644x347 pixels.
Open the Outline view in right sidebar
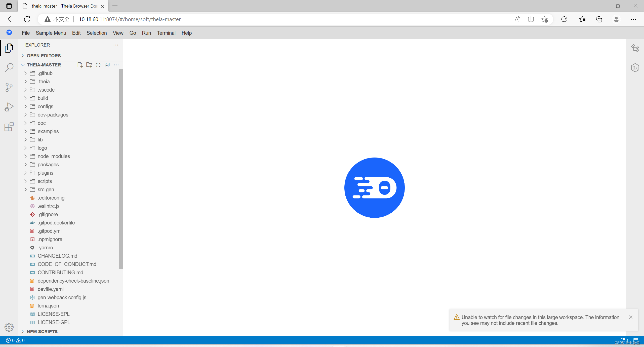(x=635, y=48)
